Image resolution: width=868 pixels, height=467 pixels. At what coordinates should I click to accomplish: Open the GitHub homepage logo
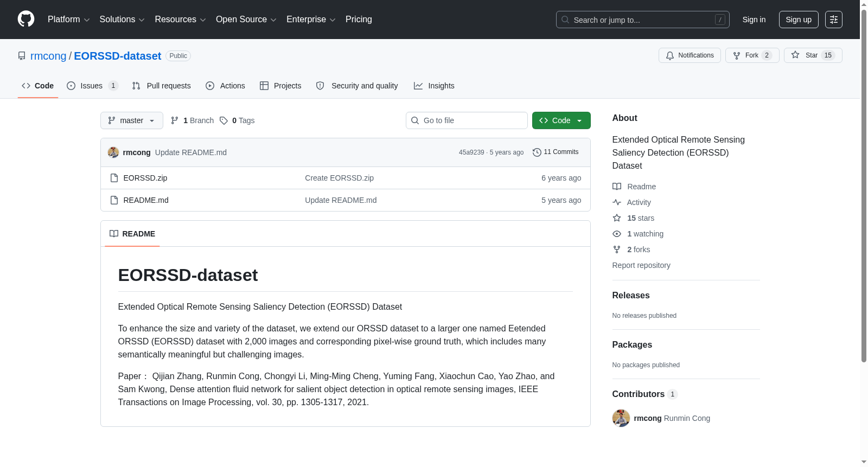pos(26,20)
